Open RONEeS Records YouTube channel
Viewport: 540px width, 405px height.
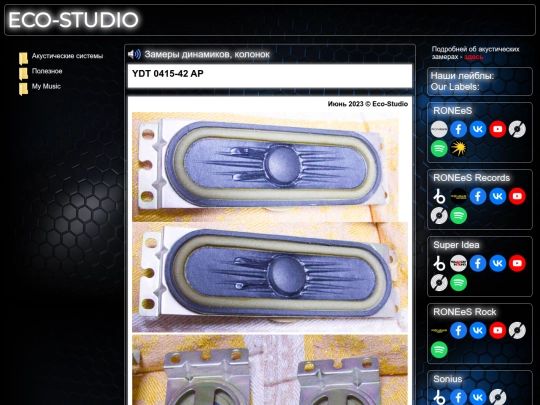coord(517,196)
